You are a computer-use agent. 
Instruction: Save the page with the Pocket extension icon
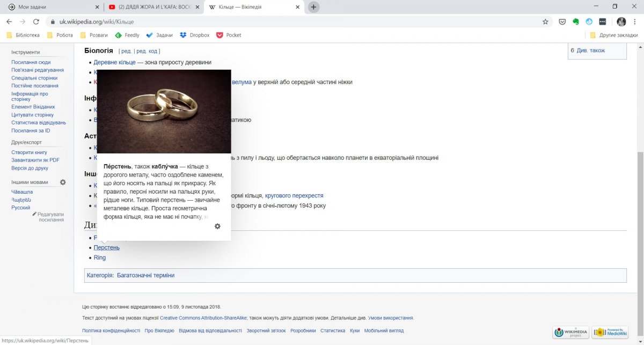coord(562,22)
